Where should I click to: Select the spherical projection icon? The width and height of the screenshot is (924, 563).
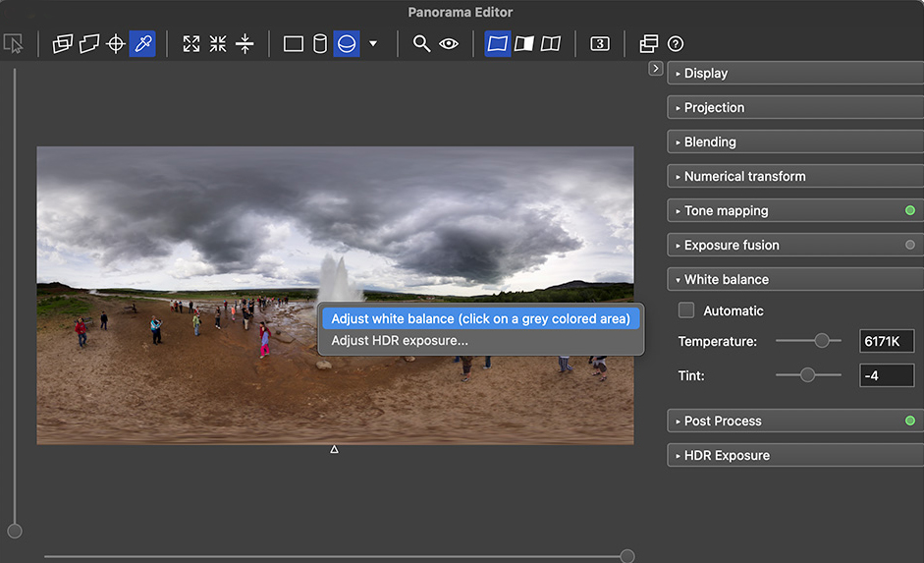coord(346,44)
